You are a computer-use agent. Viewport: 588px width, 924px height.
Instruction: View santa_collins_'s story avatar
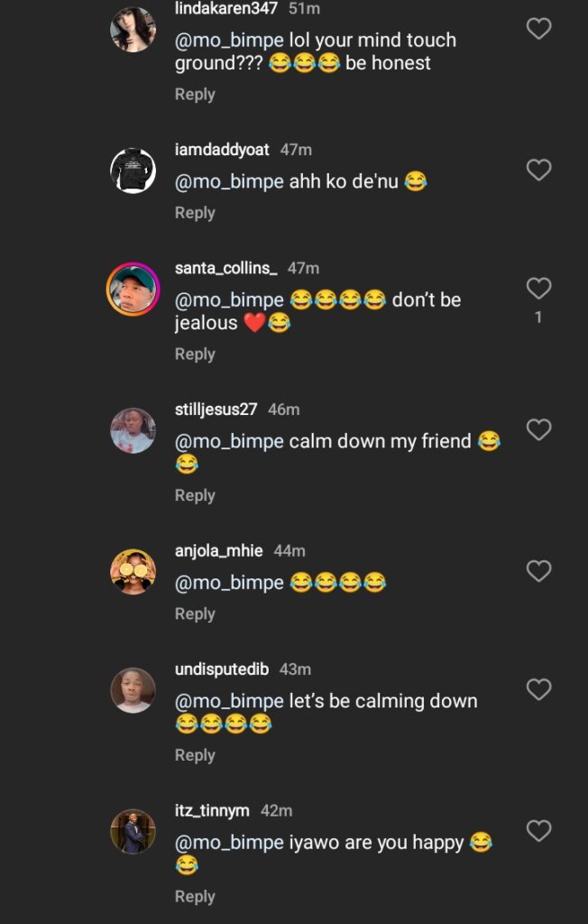pos(133,289)
